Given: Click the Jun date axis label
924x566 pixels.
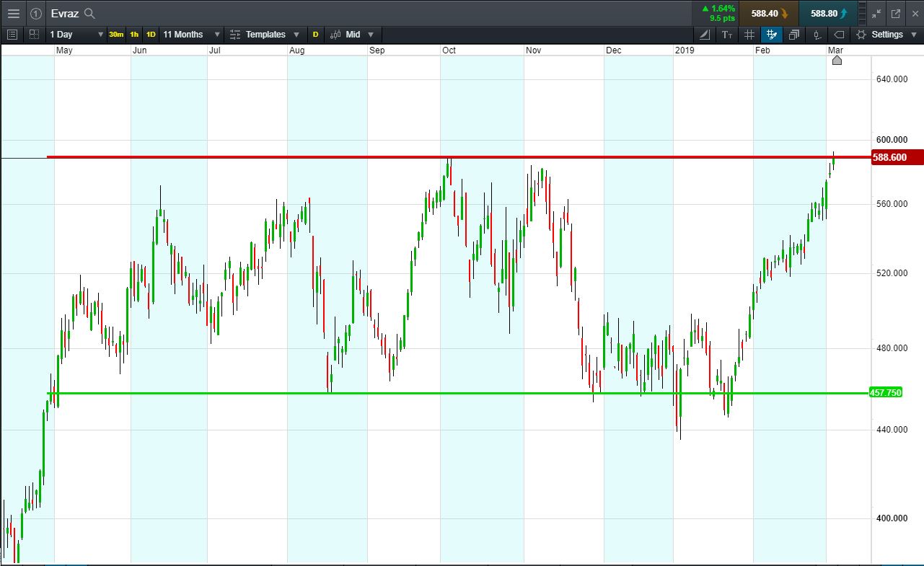Looking at the screenshot, I should (x=140, y=50).
